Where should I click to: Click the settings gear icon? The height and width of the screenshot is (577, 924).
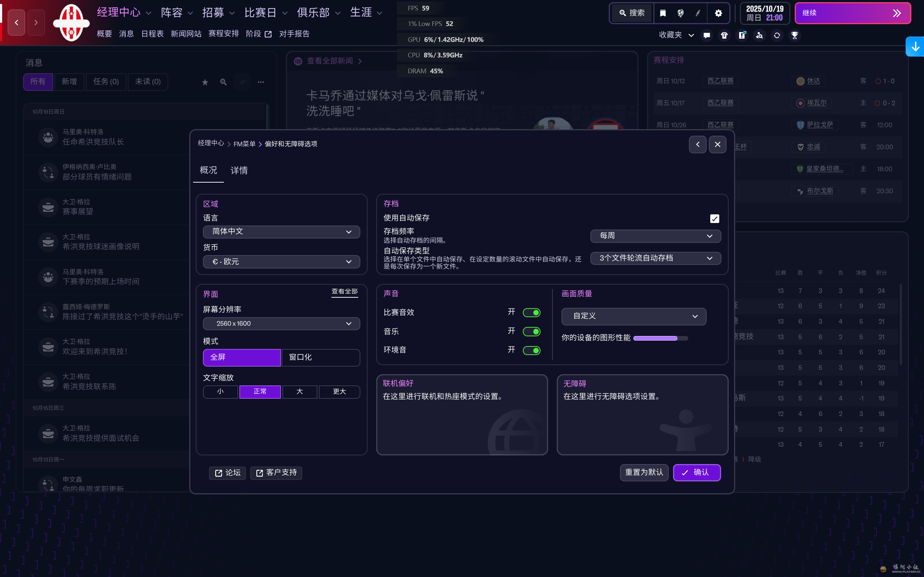718,13
